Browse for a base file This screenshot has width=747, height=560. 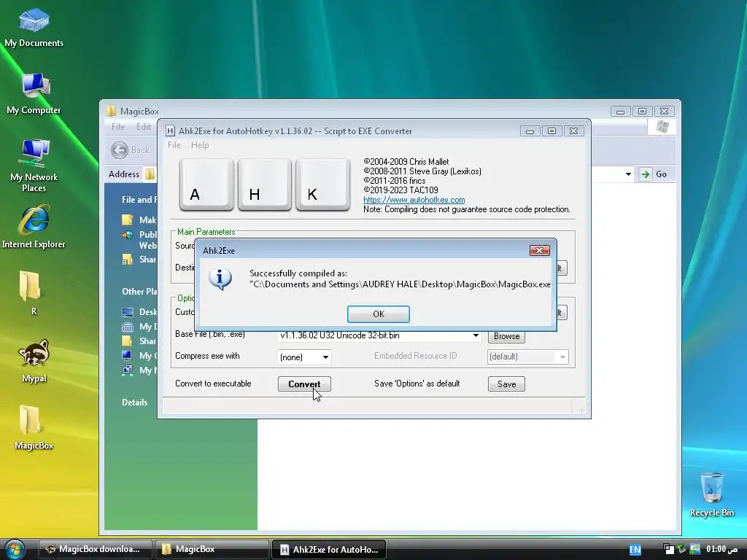(x=506, y=336)
